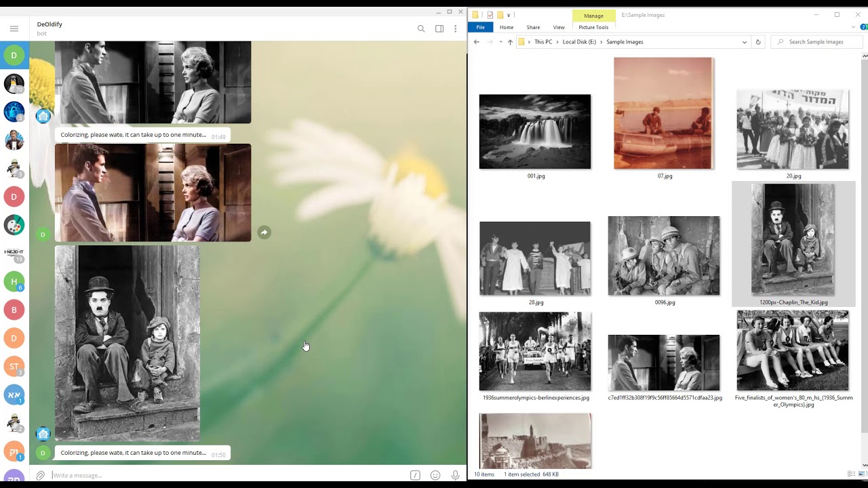
Task: Search messages in the DeOldify chat
Action: [421, 28]
